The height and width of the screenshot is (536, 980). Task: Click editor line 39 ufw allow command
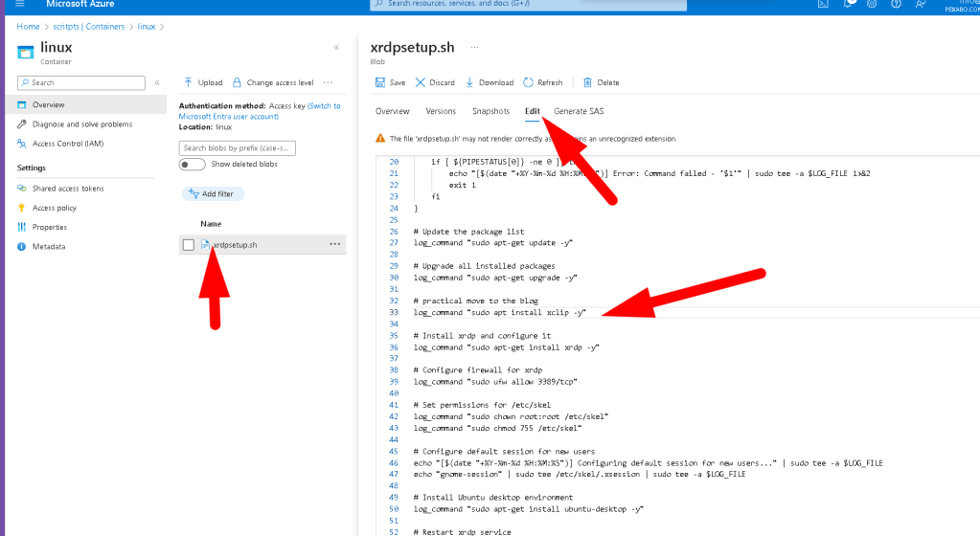(x=495, y=382)
